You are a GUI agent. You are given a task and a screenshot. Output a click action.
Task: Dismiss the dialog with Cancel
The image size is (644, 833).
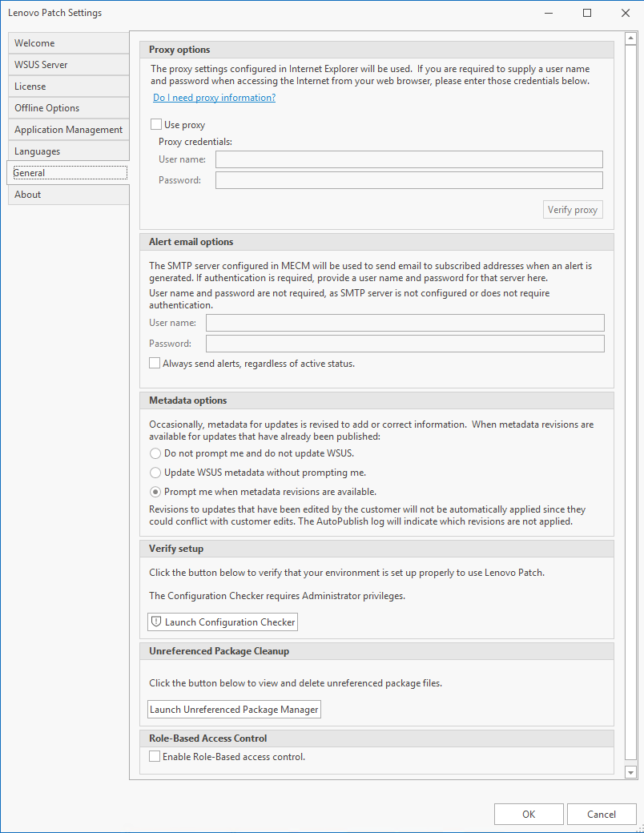coord(602,814)
